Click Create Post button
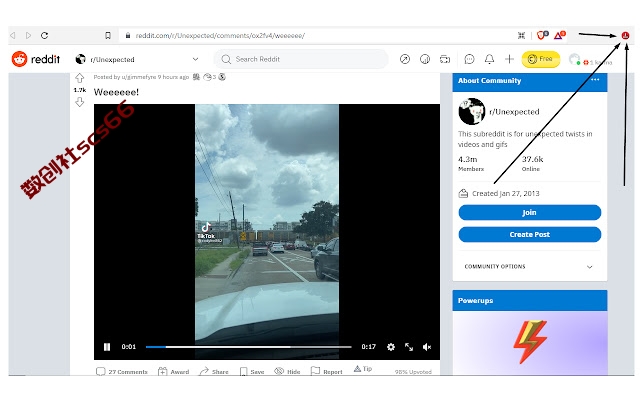 (529, 234)
